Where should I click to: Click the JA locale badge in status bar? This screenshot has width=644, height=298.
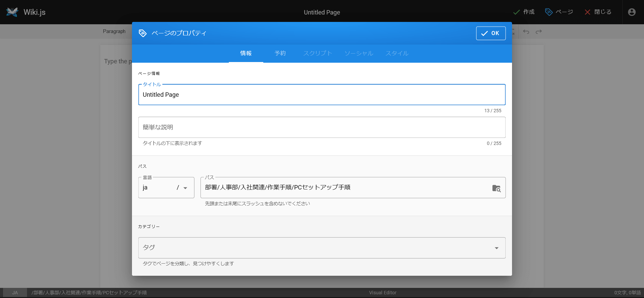coord(15,293)
